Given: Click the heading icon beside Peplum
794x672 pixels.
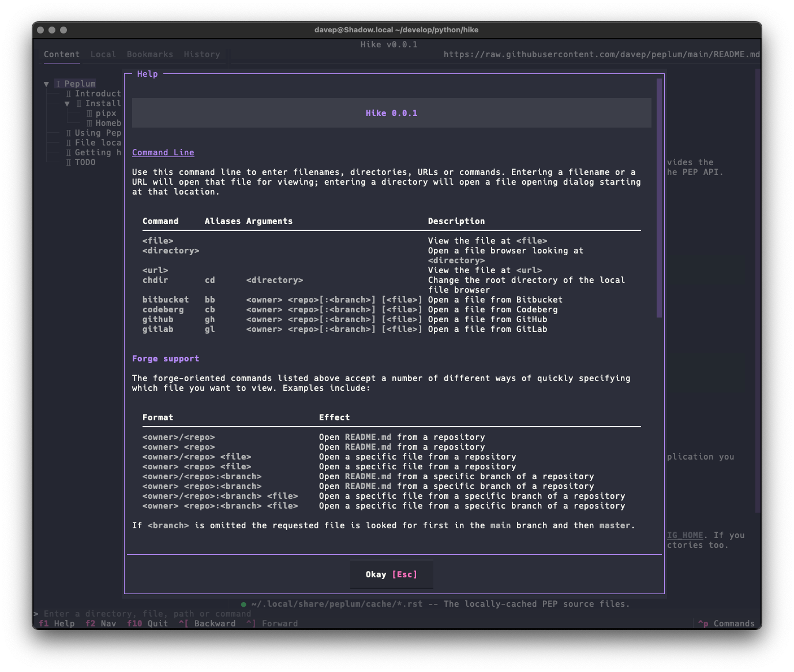Looking at the screenshot, I should (x=58, y=84).
